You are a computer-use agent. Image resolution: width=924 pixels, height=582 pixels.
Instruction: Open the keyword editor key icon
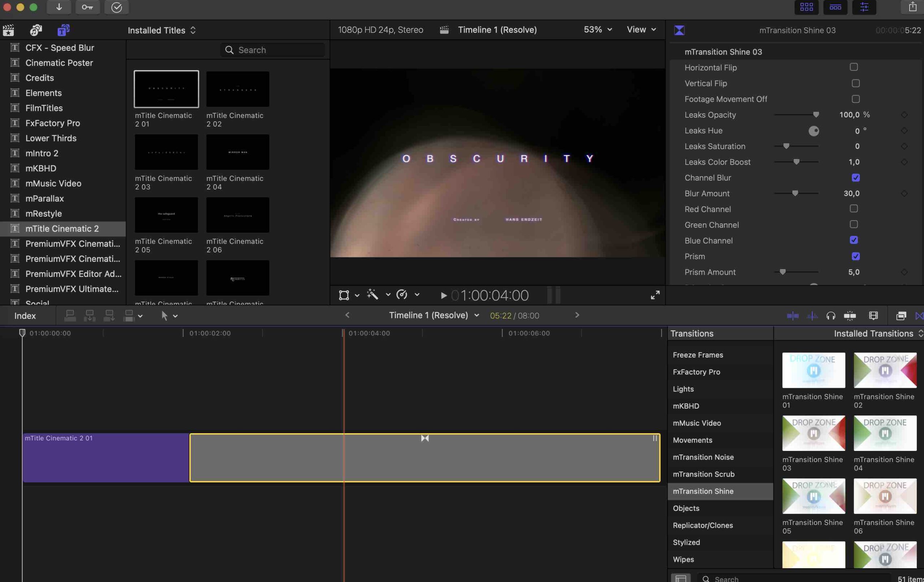(87, 7)
